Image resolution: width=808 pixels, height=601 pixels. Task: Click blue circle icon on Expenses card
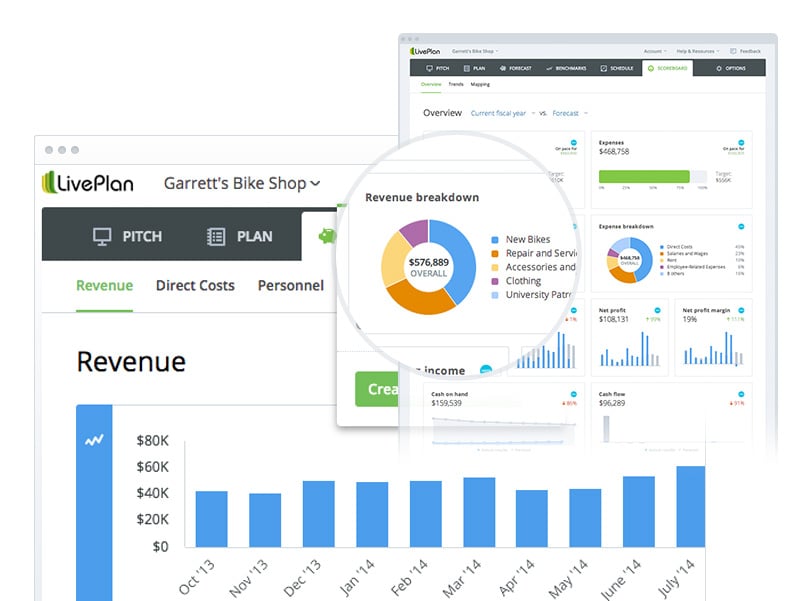tap(741, 143)
